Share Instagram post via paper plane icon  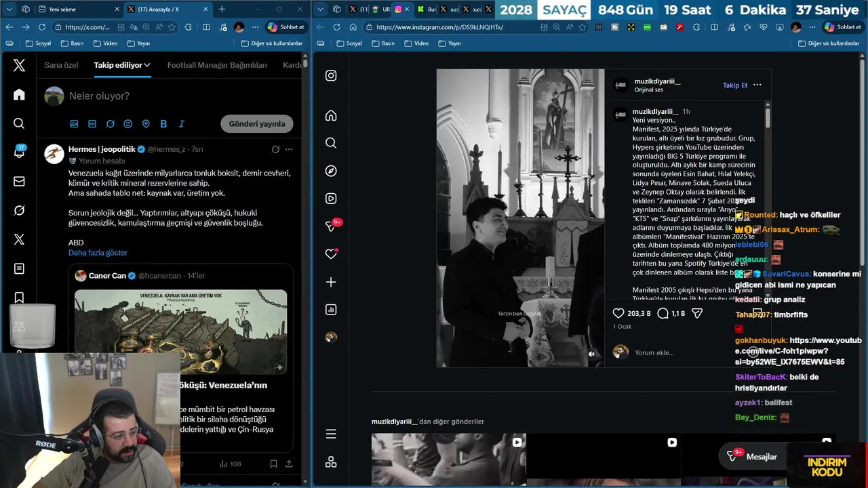[697, 313]
